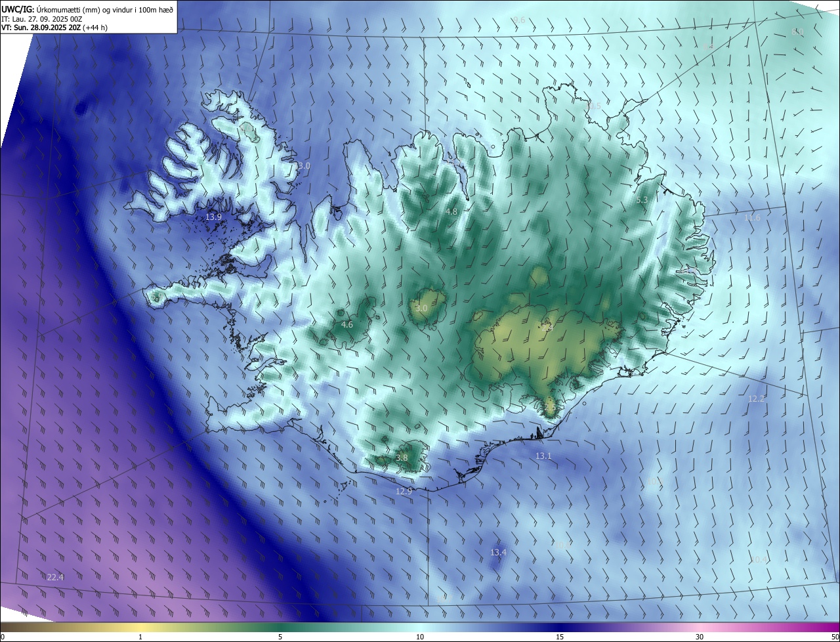Image resolution: width=840 pixels, height=642 pixels.
Task: Click the initial time line 'IT: Lau. 27. 09. 2025 00Z'
Action: click(x=41, y=19)
